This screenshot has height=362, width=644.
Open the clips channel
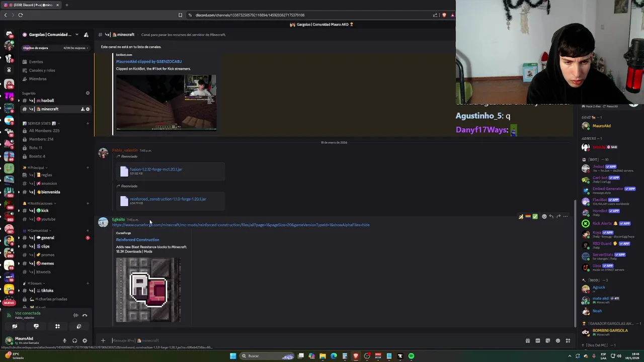click(x=55, y=246)
